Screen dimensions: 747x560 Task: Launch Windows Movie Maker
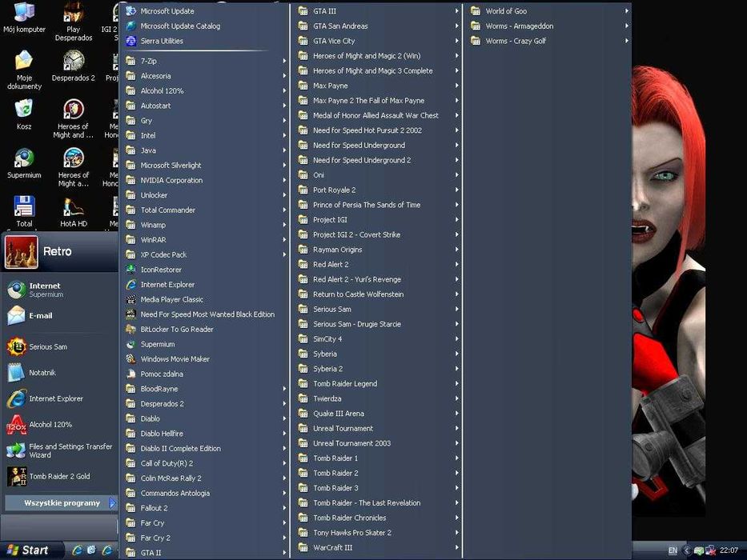205,359
